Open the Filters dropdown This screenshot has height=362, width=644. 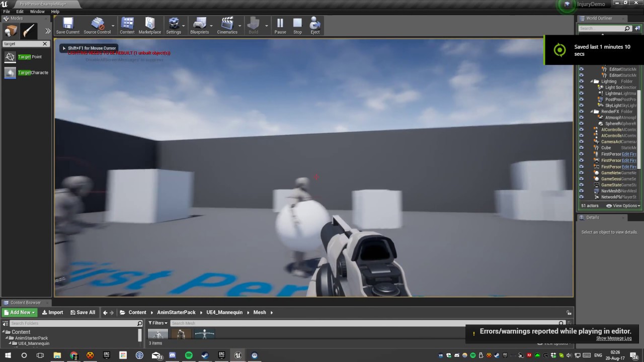pos(157,323)
